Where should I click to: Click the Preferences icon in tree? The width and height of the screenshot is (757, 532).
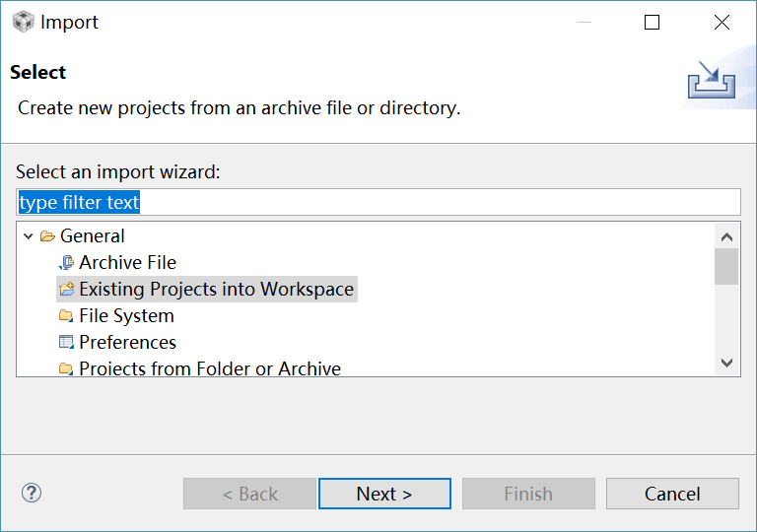66,343
